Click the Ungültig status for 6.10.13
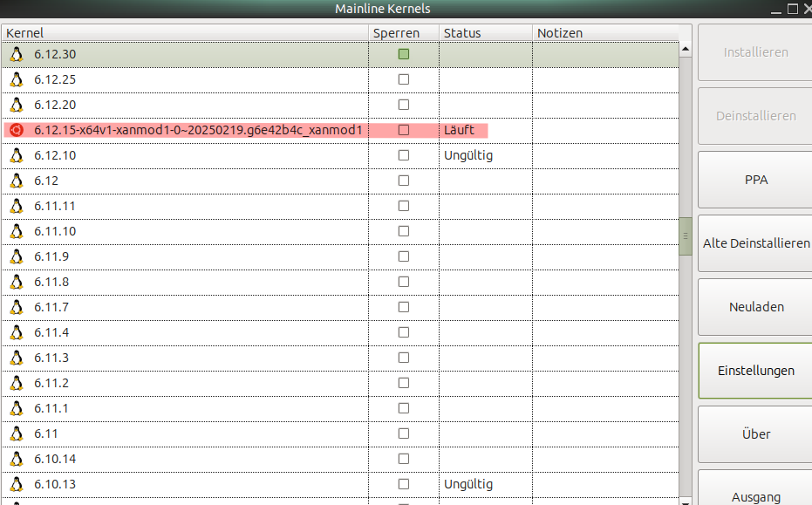This screenshot has width=812, height=505. click(468, 485)
